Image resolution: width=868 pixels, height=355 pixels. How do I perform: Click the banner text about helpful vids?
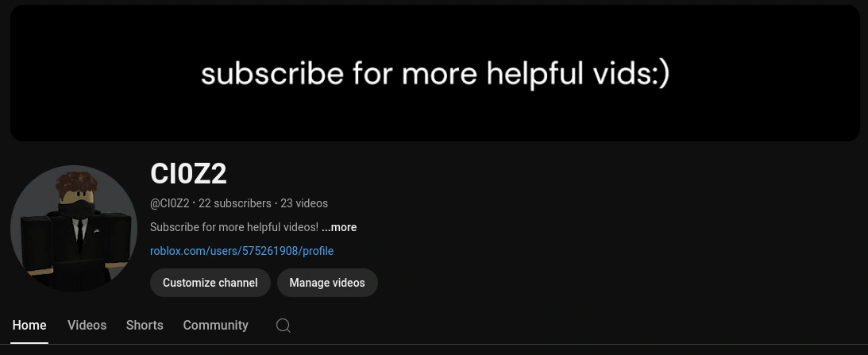[435, 74]
